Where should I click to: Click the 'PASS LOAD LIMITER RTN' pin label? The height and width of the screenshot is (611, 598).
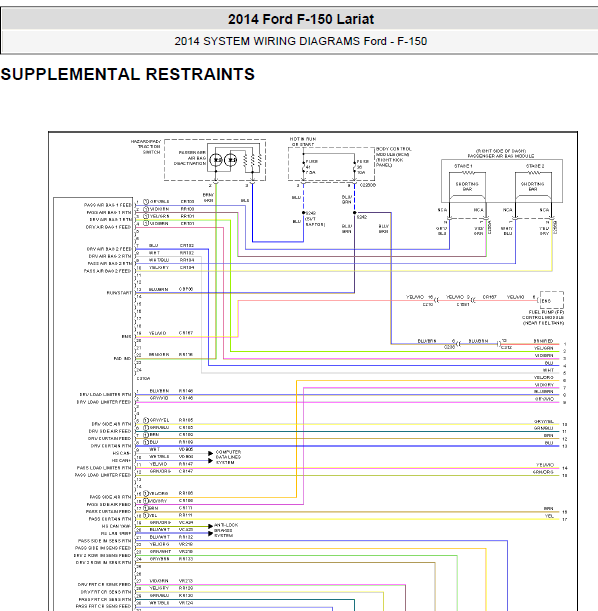pos(104,468)
